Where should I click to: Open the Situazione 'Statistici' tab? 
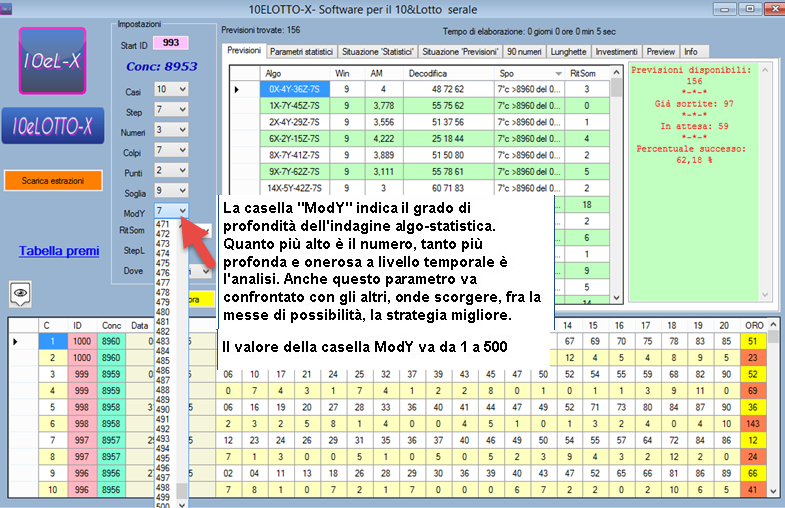pyautogui.click(x=377, y=52)
